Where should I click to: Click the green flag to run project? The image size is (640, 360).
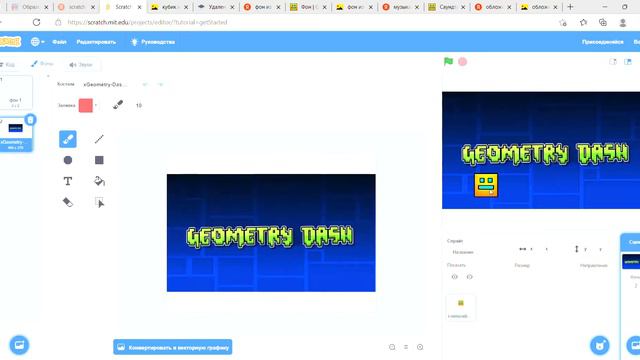tap(448, 62)
